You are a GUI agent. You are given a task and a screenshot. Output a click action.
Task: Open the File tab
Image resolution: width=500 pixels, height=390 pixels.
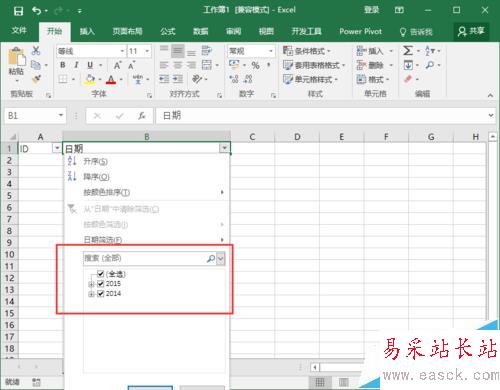coord(19,31)
